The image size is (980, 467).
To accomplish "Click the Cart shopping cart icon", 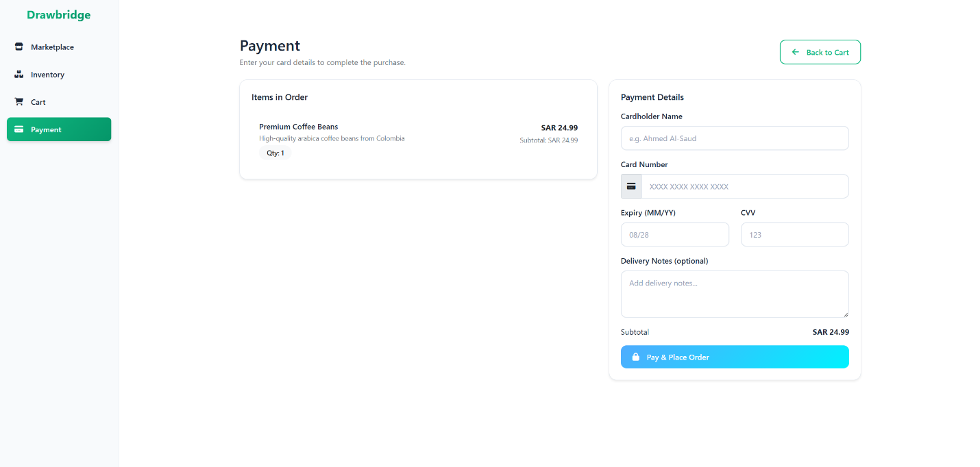I will pos(19,102).
